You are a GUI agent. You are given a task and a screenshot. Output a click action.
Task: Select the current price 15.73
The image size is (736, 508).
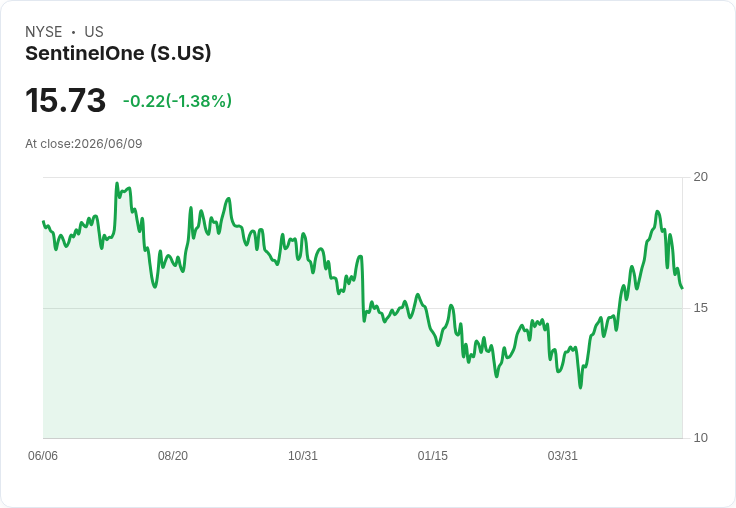pyautogui.click(x=66, y=100)
